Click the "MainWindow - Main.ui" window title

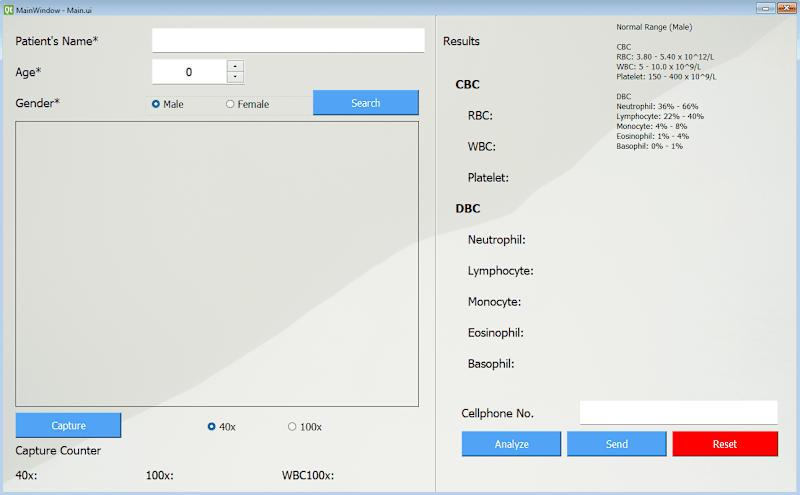click(54, 10)
